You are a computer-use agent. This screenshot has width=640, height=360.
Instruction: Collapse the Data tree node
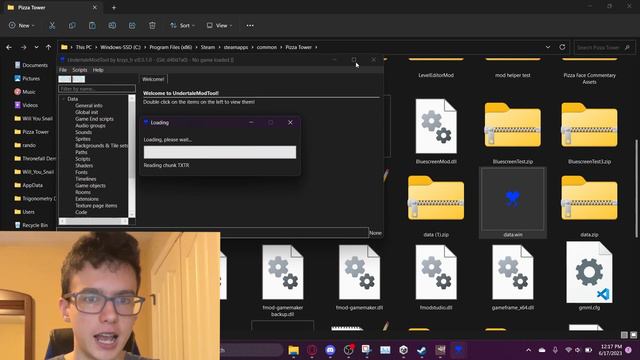point(63,99)
